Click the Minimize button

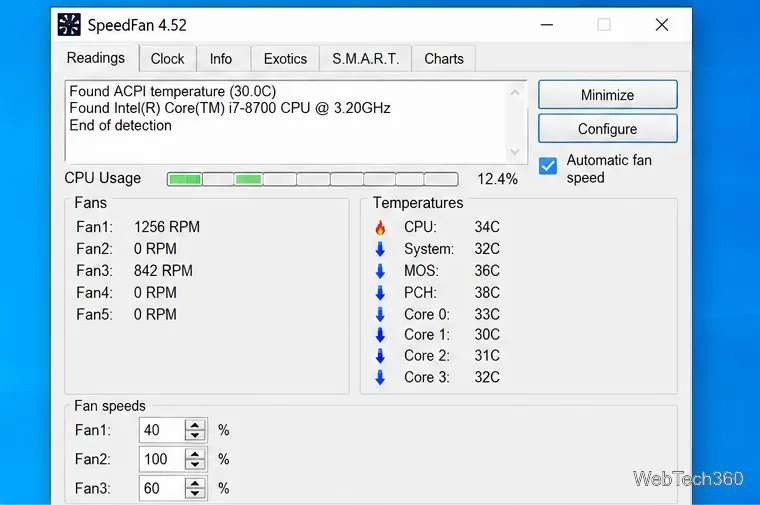point(607,95)
